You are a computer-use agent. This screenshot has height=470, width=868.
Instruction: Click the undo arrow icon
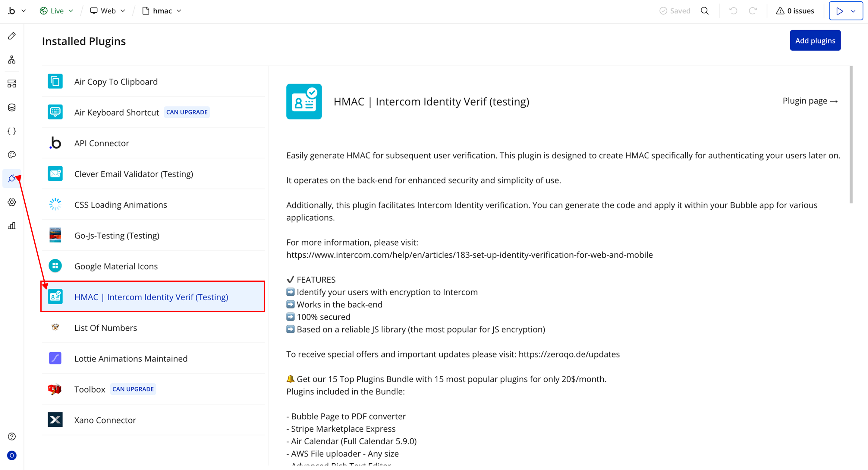pyautogui.click(x=733, y=11)
